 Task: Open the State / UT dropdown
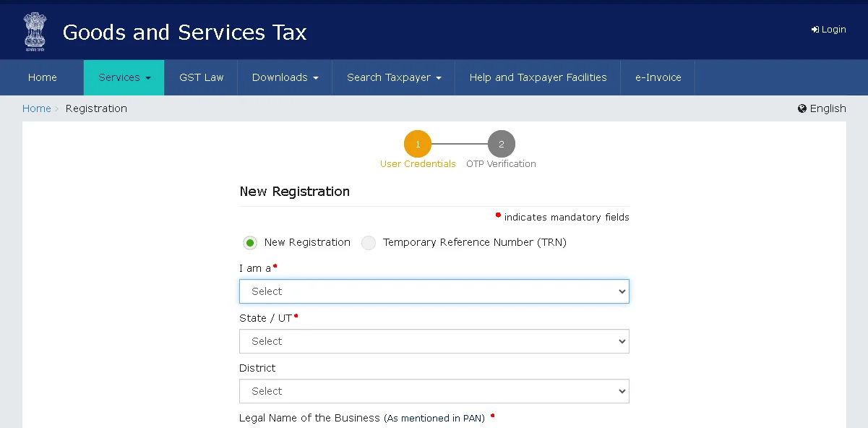pos(434,341)
